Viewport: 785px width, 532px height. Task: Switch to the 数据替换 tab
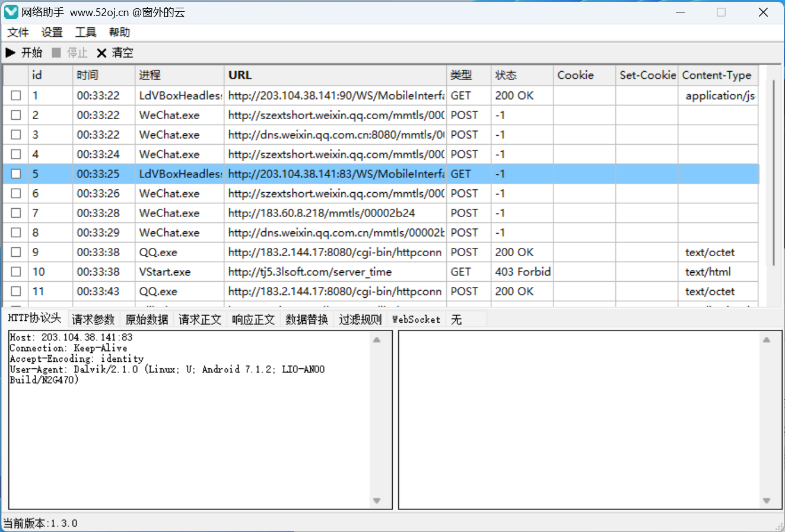coord(307,320)
